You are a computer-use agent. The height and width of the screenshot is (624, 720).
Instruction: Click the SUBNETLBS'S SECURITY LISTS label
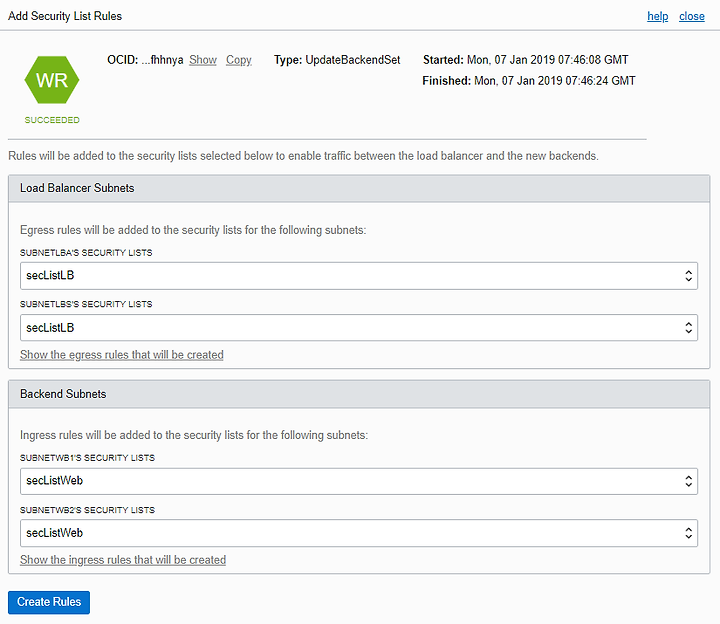coord(86,304)
